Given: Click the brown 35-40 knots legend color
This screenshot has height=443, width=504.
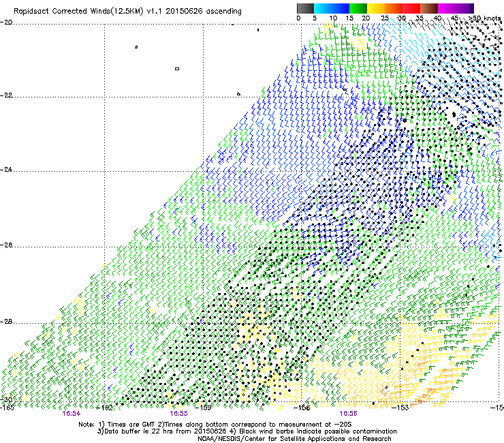Looking at the screenshot, I should [x=429, y=8].
